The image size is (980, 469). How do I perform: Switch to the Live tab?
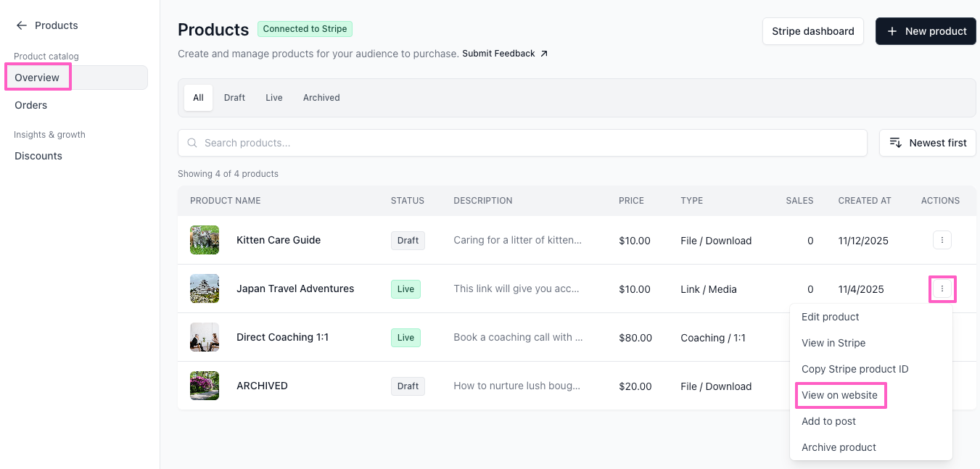coord(273,98)
